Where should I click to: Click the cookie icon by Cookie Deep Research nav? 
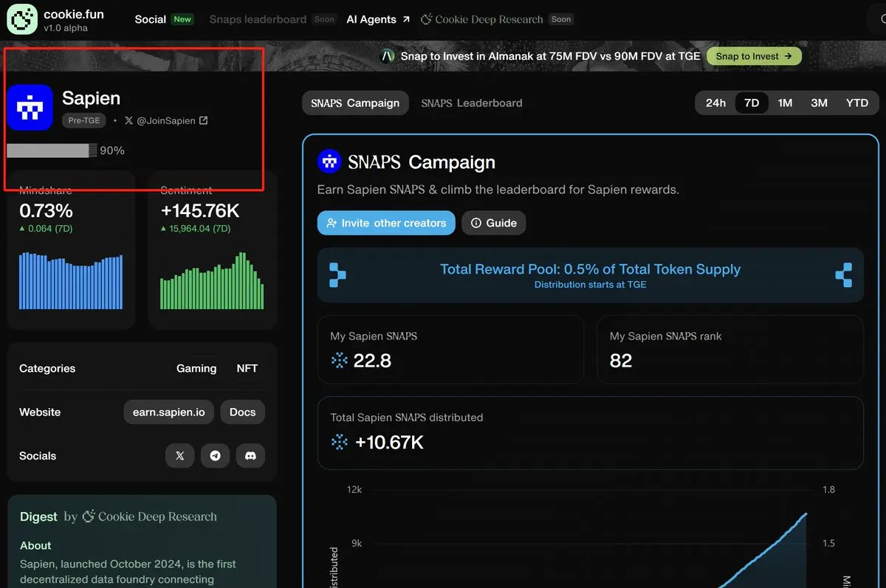coord(426,19)
